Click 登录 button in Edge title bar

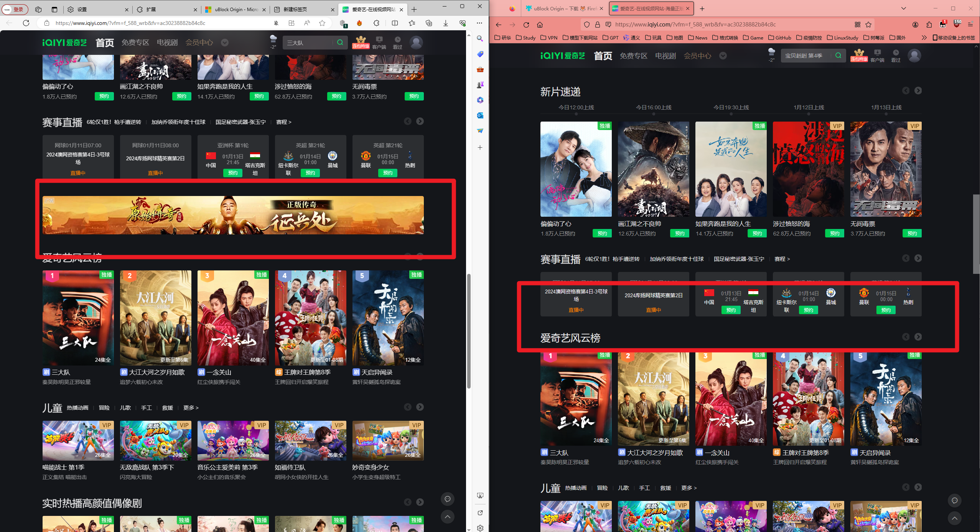coord(15,9)
